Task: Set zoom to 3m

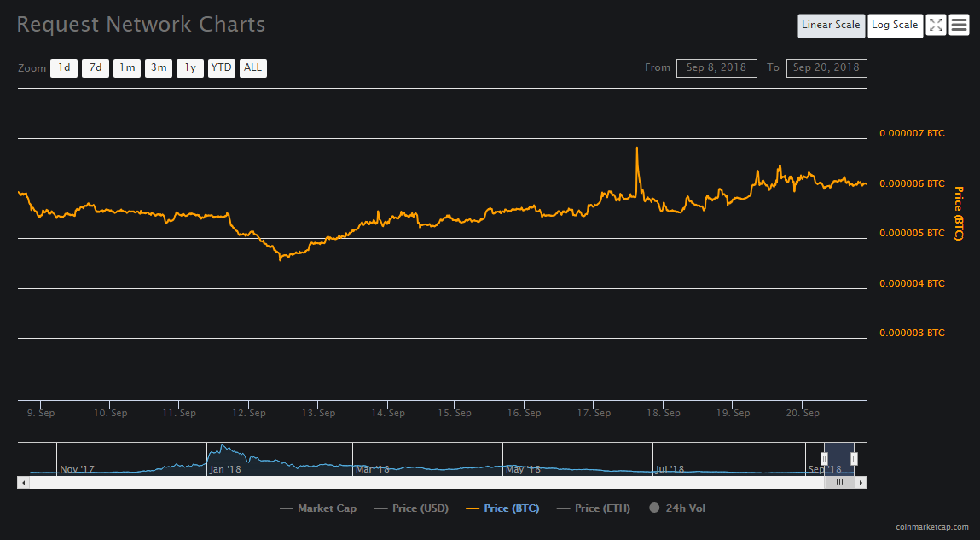Action: point(159,67)
